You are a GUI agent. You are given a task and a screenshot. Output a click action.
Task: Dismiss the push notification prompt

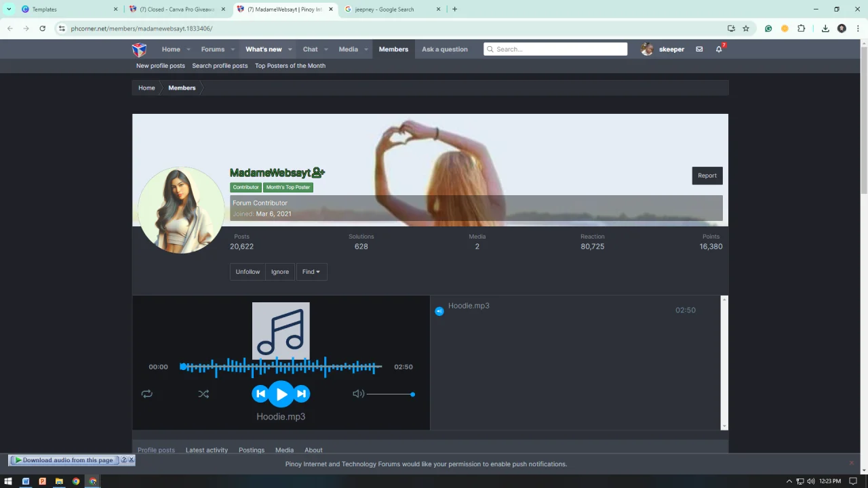tap(852, 463)
